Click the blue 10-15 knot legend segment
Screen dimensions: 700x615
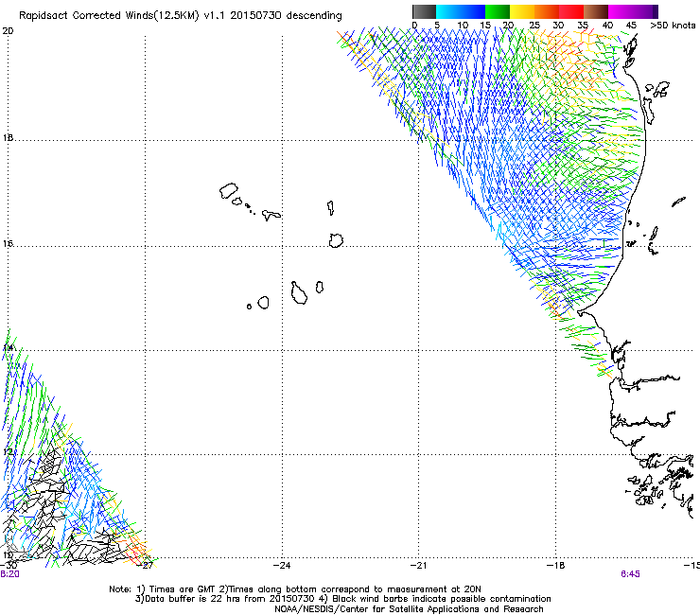pyautogui.click(x=473, y=11)
